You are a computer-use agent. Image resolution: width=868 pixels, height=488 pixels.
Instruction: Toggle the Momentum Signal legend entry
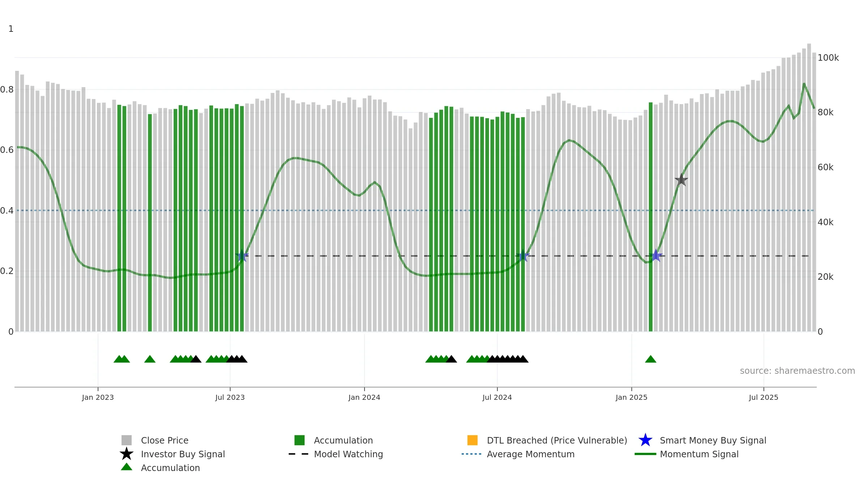[687, 454]
